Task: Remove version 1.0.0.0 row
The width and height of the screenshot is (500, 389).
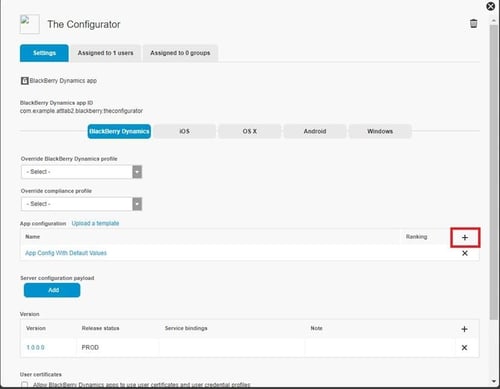Action: pyautogui.click(x=464, y=348)
